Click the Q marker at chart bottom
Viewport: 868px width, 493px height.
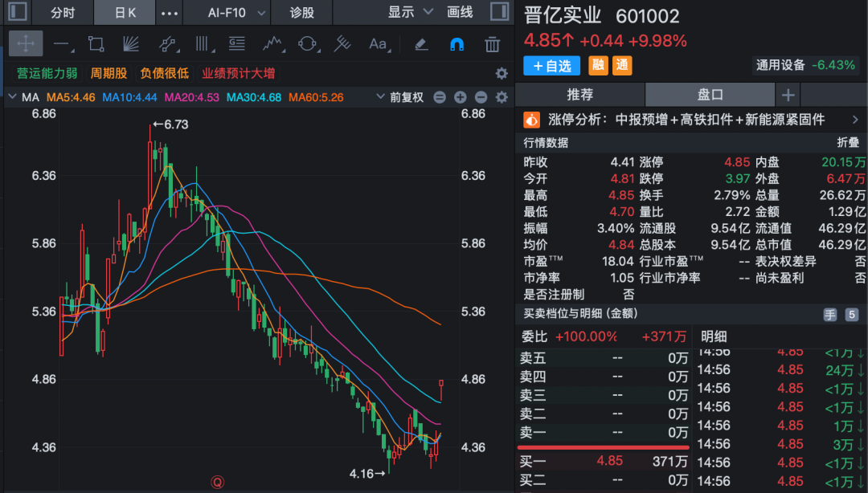pos(218,483)
